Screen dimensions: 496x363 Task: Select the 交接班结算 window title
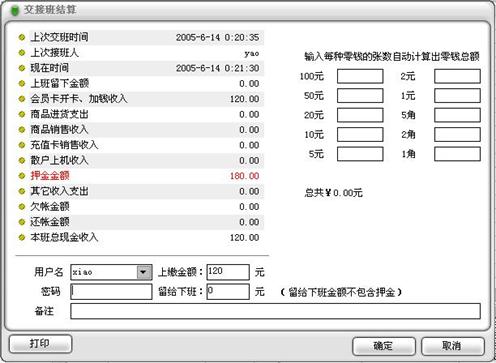[x=50, y=10]
